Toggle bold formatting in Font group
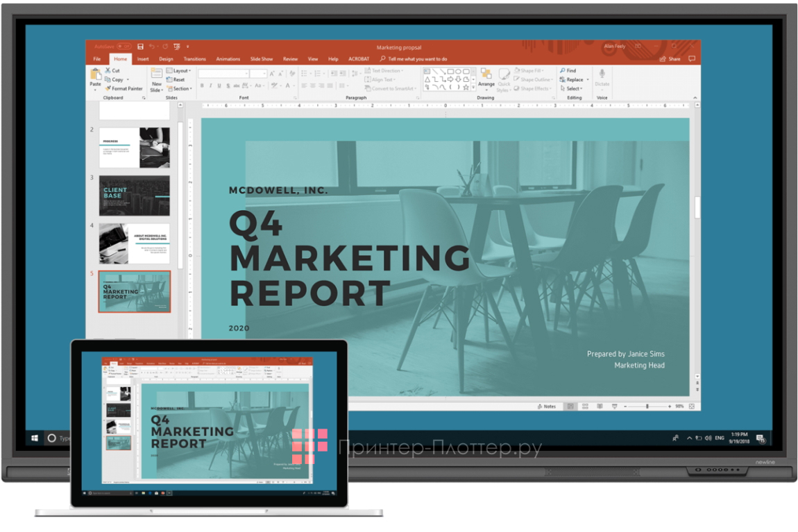The height and width of the screenshot is (532, 798). tap(202, 86)
